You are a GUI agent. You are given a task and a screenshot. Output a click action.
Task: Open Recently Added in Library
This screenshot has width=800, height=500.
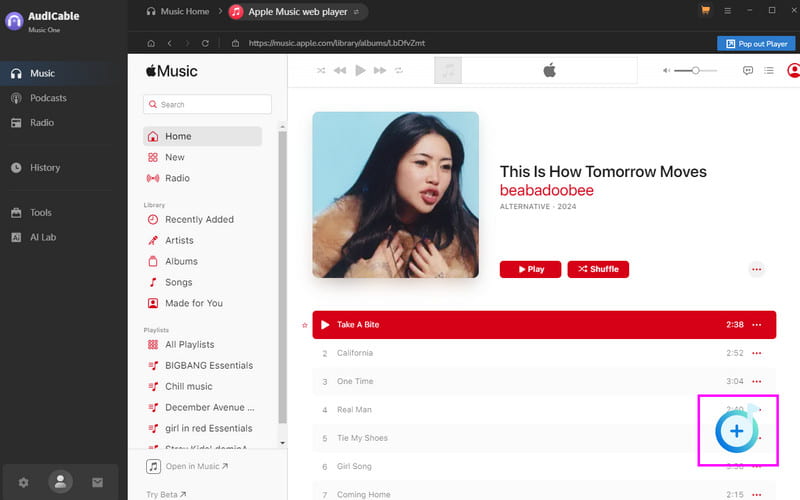tap(198, 219)
